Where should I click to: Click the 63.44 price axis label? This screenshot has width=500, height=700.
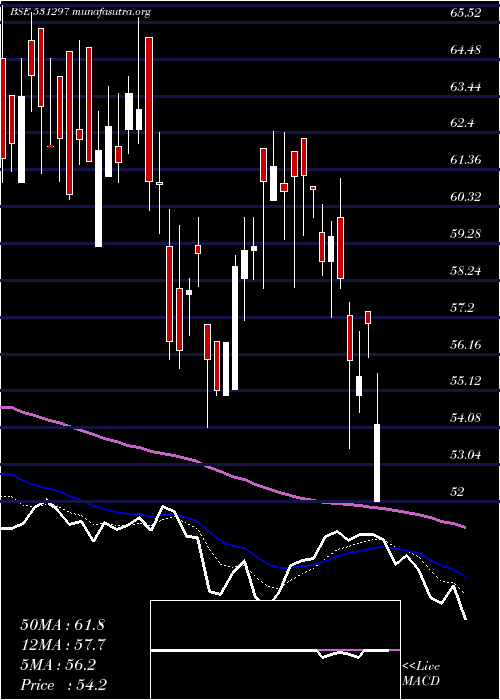click(x=465, y=86)
